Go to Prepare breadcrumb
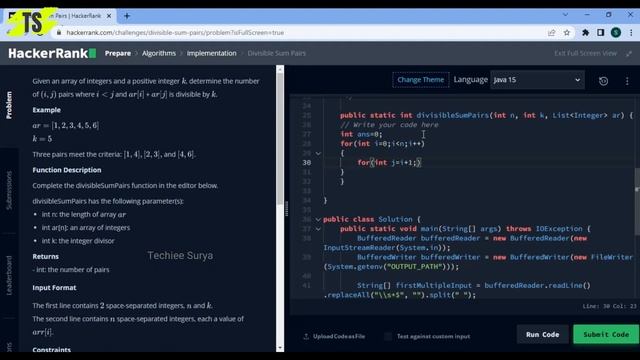Screen dimensions: 640x360 pyautogui.click(x=118, y=53)
